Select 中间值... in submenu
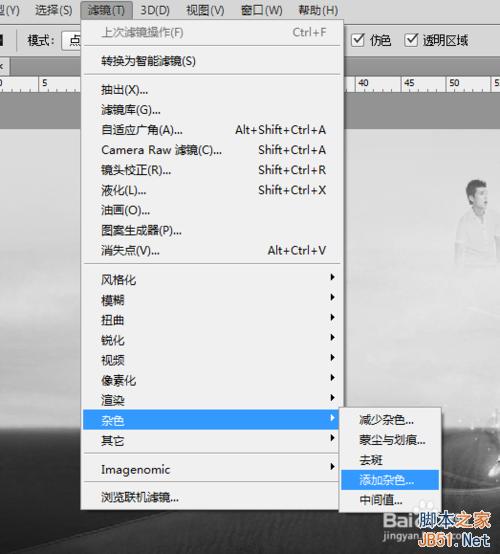The width and height of the screenshot is (500, 554). [x=390, y=500]
